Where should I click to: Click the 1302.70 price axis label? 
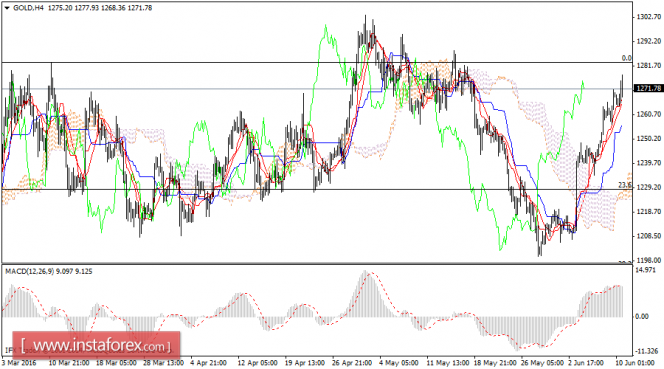point(649,17)
